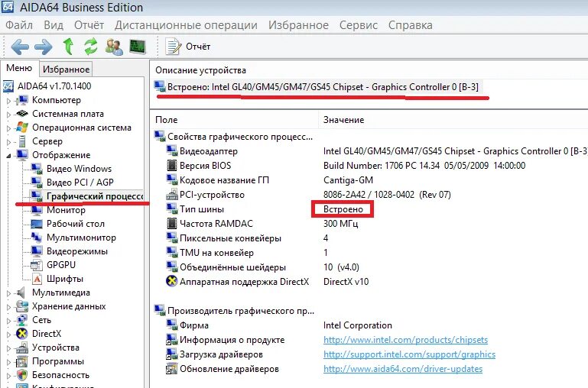
Task: Click the Back arrow toolbar icon
Action: click(20, 47)
